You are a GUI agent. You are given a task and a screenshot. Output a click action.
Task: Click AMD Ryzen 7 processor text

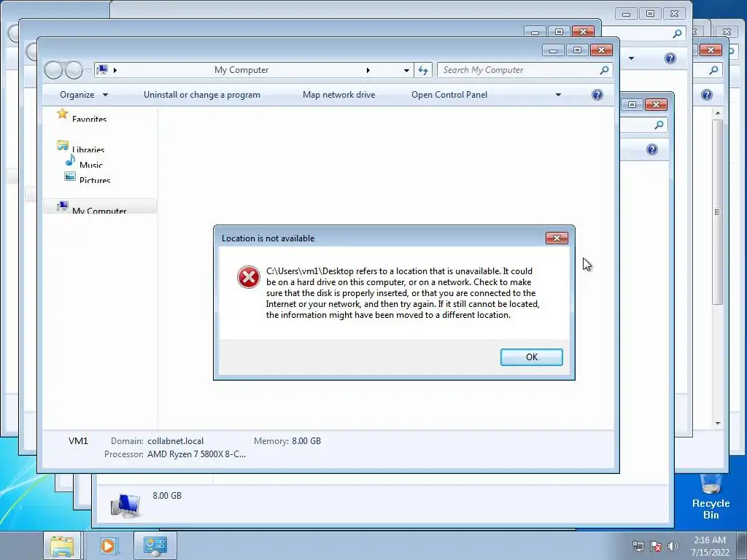pos(197,454)
